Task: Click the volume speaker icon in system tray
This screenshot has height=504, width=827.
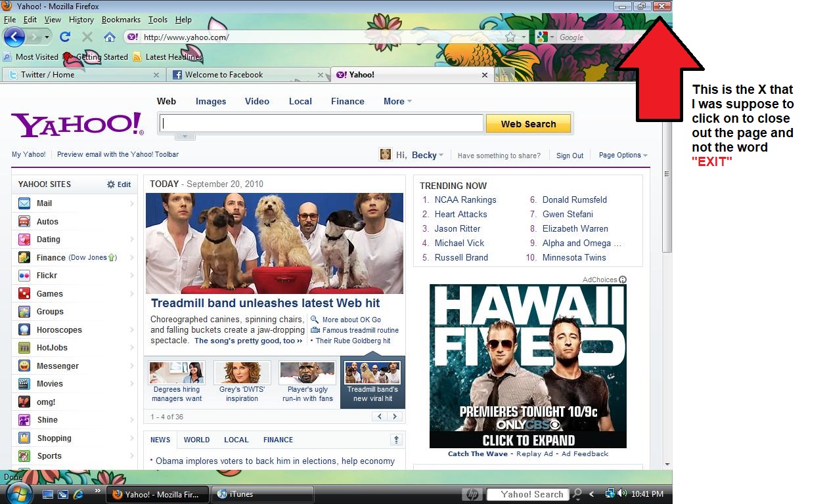Action: [x=621, y=493]
